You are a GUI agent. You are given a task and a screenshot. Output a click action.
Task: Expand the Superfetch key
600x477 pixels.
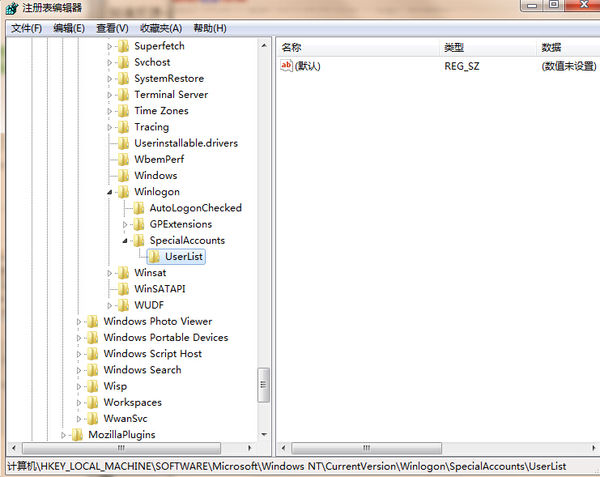[x=109, y=47]
